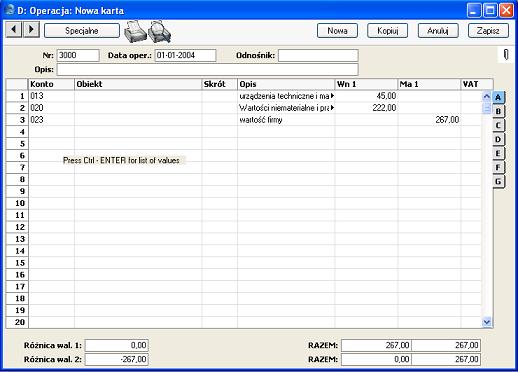Save the record with Zapisz
The width and height of the screenshot is (518, 372).
click(488, 31)
